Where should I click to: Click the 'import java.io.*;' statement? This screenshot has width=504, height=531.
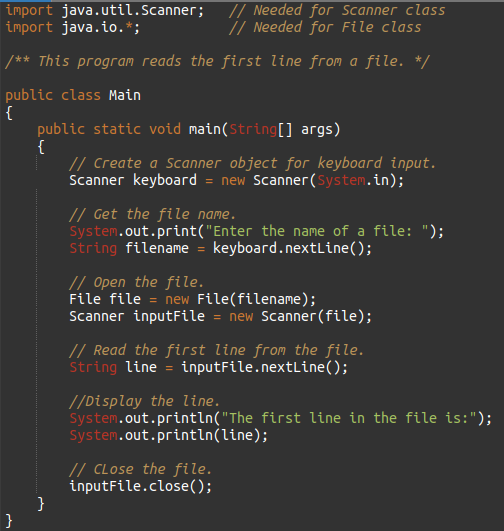coord(72,27)
